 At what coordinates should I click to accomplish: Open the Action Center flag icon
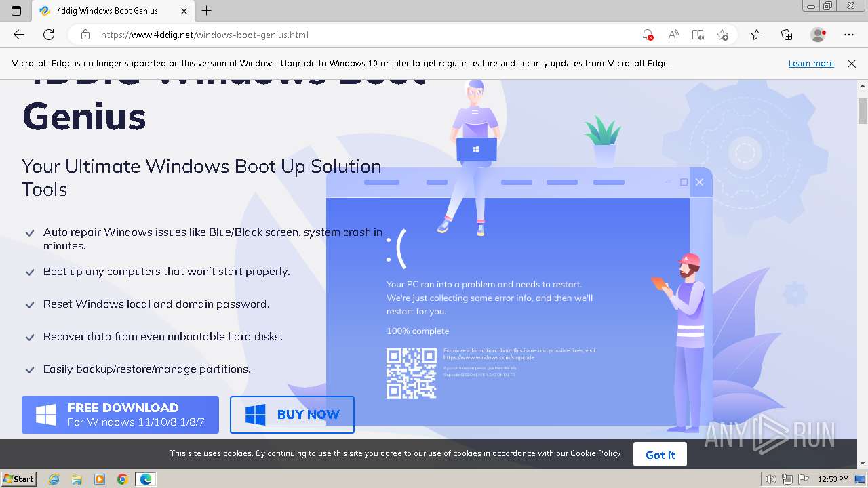click(802, 479)
